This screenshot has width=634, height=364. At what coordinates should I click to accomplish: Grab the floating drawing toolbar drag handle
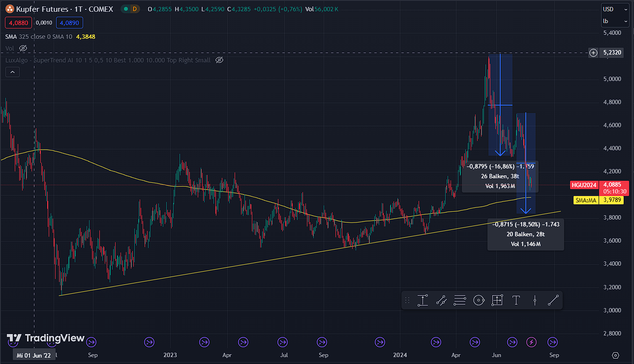click(x=407, y=300)
